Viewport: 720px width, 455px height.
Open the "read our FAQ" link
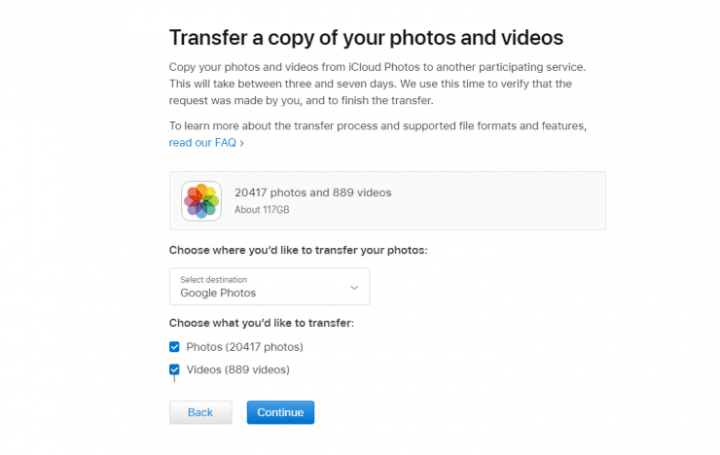tap(206, 143)
